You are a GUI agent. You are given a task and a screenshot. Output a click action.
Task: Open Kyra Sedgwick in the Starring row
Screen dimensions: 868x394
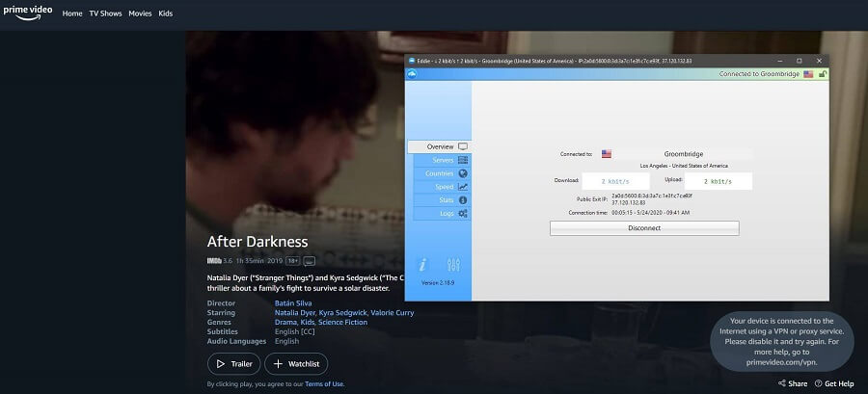coord(343,313)
